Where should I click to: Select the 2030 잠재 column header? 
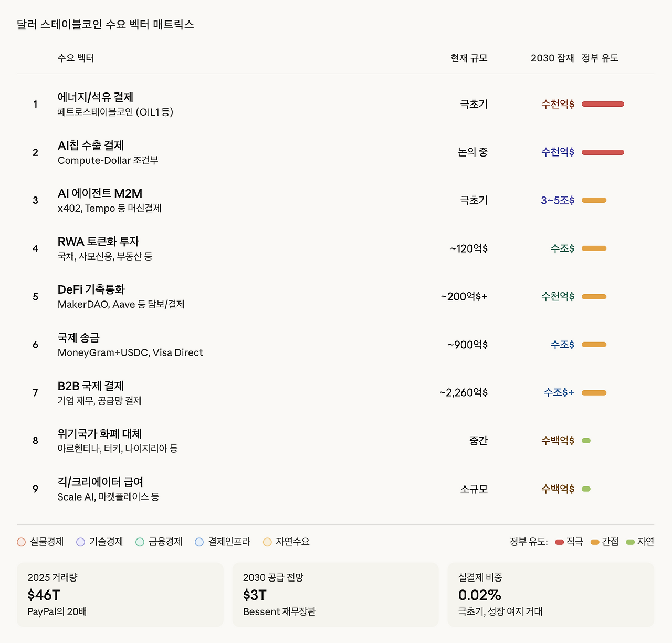(x=552, y=58)
